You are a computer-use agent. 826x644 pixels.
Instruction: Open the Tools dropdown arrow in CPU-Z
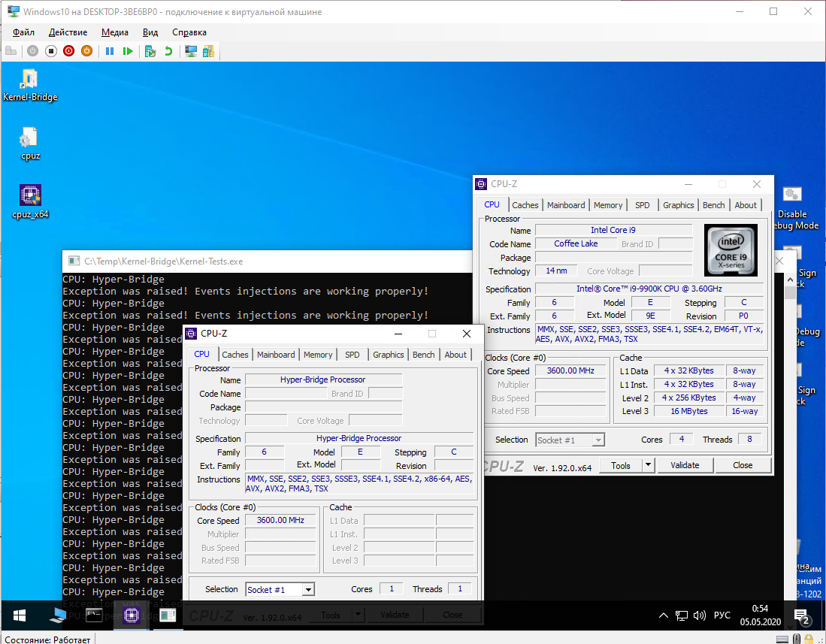648,465
